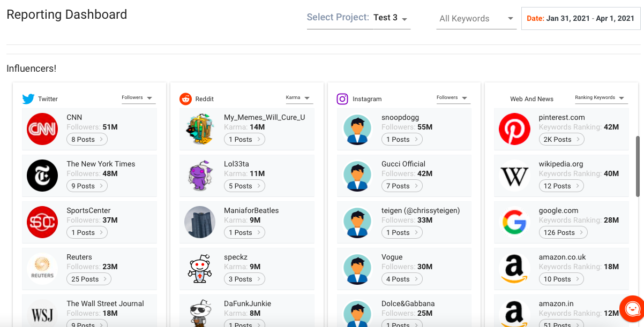Click the Instagram logo icon

342,99
